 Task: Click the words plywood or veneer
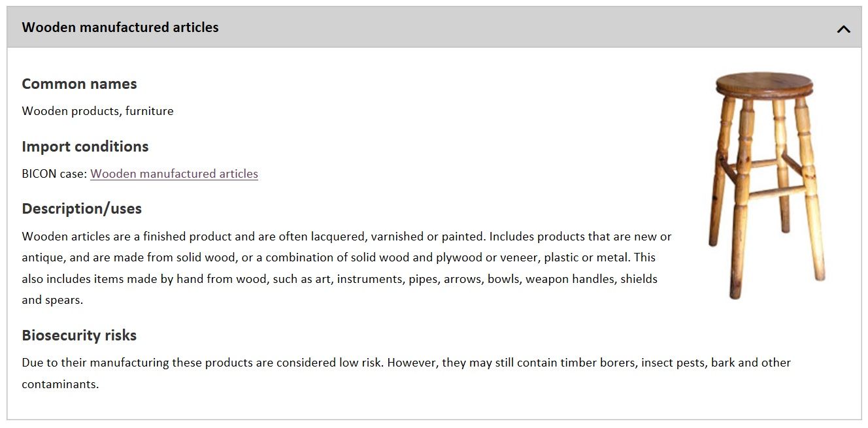point(497,257)
